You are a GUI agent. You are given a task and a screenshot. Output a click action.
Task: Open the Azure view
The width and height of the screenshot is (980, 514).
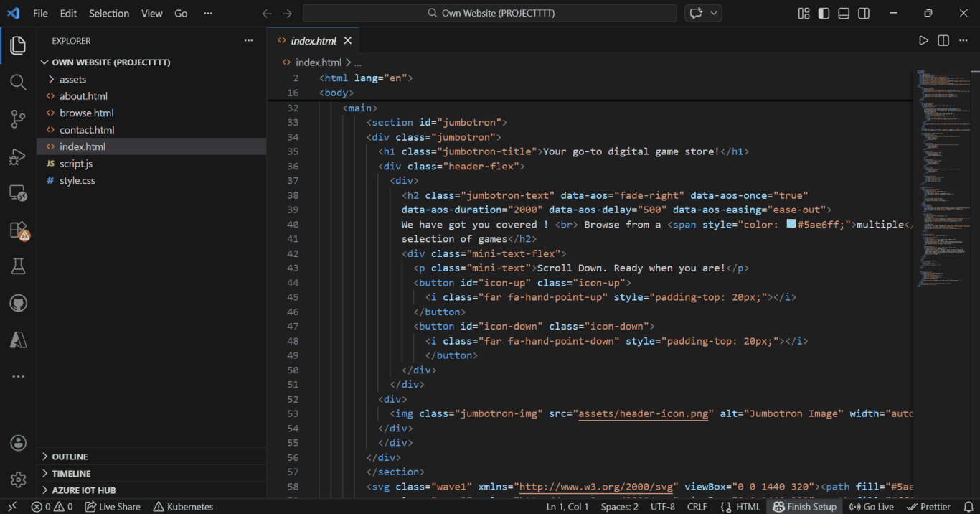point(18,340)
